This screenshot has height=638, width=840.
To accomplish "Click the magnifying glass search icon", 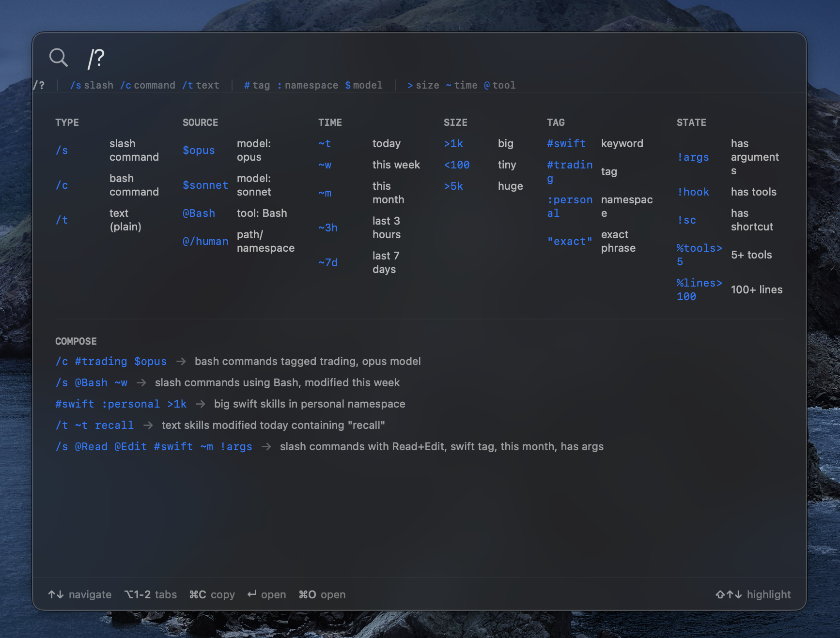I will [x=59, y=58].
